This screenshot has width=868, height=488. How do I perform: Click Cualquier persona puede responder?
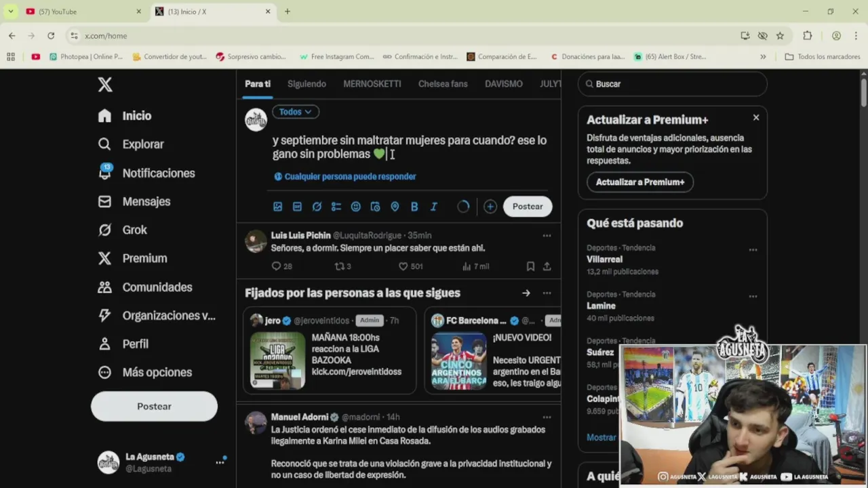click(345, 176)
